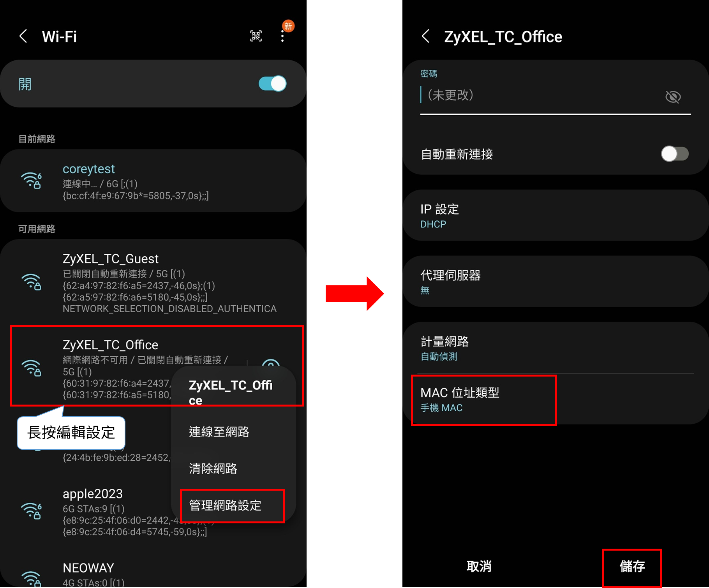Tap the ZyXEL_TC_Office Wi-Fi signal icon

point(31,368)
